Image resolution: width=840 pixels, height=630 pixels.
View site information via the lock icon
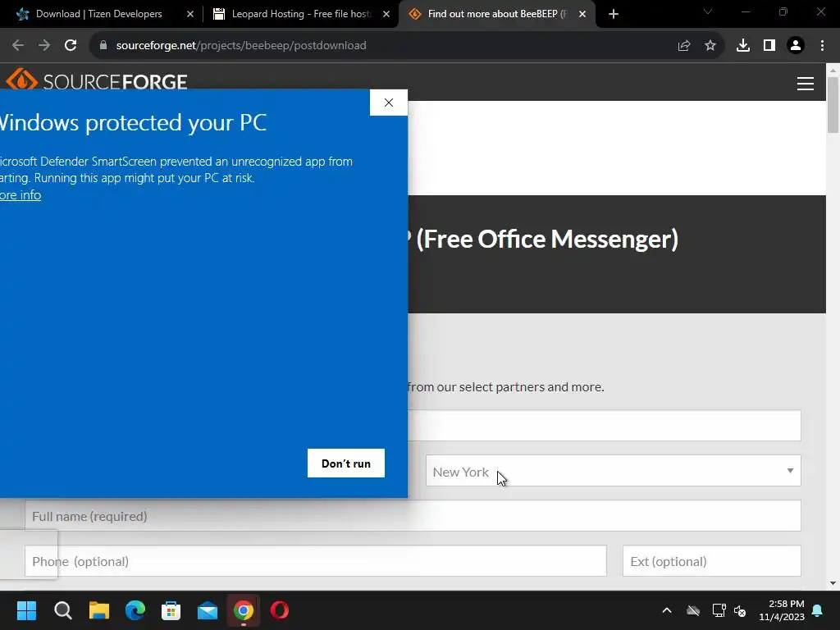point(103,46)
